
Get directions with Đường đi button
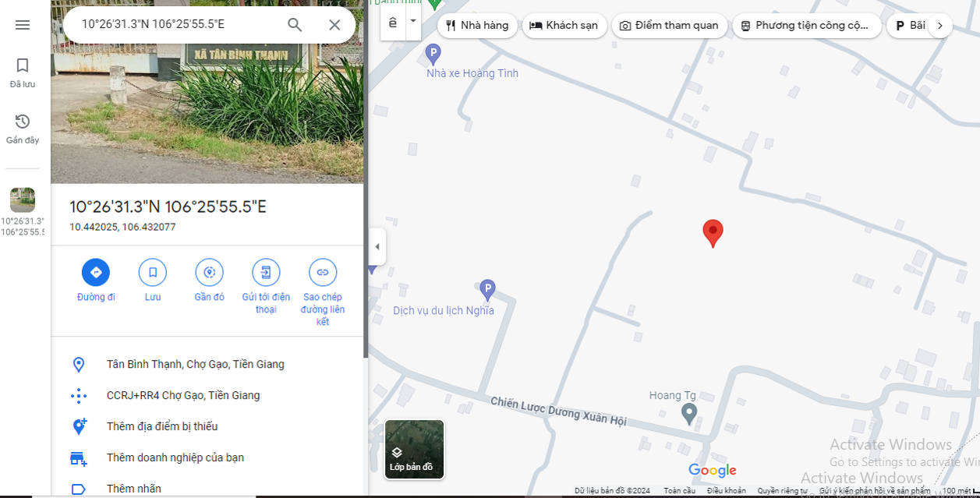point(96,281)
